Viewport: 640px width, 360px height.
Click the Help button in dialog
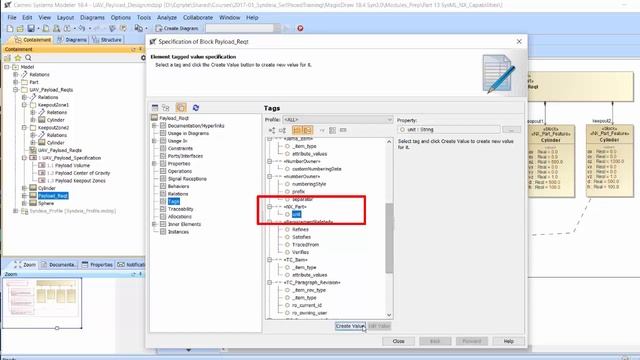[509, 341]
